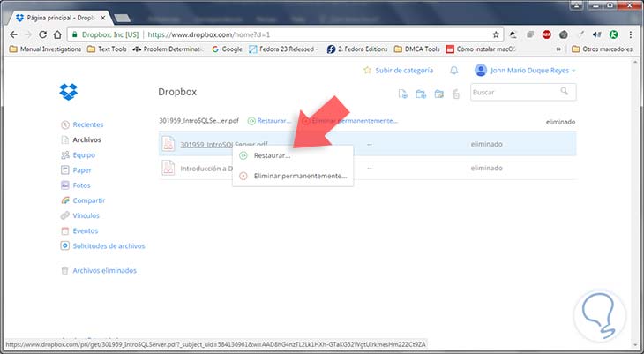Open Paper in the sidebar
Image resolution: width=644 pixels, height=354 pixels.
click(x=82, y=170)
